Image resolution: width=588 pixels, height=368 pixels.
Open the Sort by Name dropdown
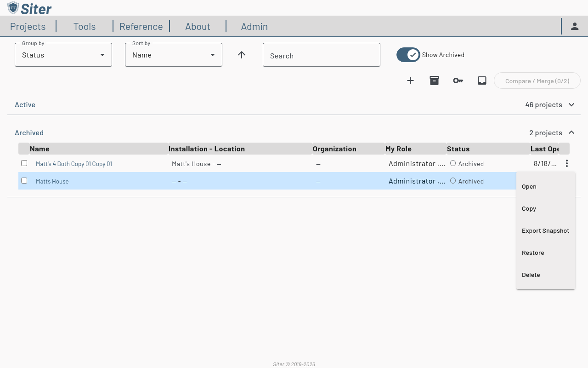point(174,55)
